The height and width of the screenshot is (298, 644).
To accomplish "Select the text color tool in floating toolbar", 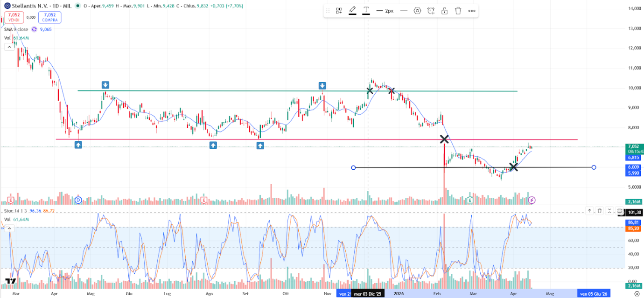I will 366,10.
